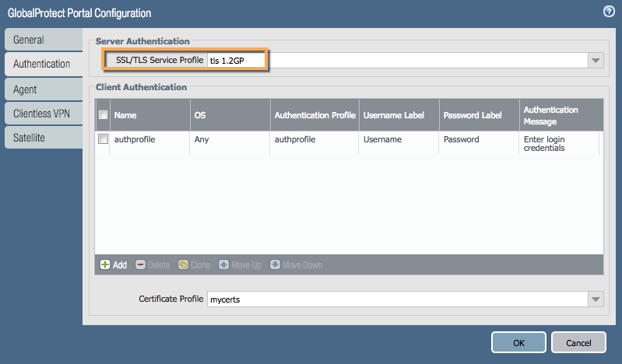Click the Authentication Message column header

point(561,115)
